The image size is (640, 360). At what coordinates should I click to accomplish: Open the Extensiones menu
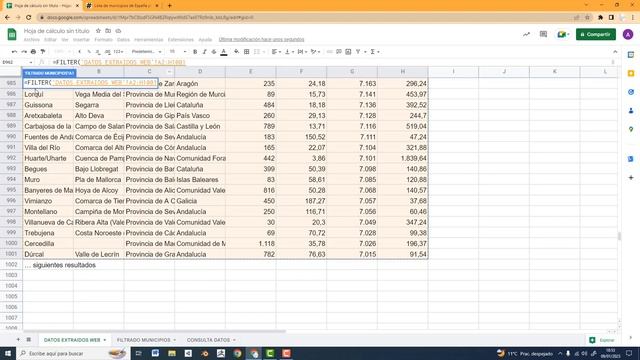181,40
